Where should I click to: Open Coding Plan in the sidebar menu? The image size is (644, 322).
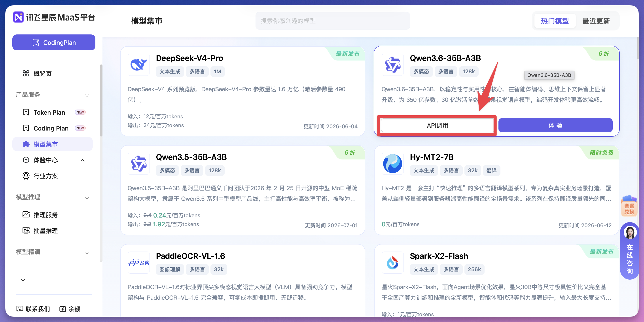point(52,128)
